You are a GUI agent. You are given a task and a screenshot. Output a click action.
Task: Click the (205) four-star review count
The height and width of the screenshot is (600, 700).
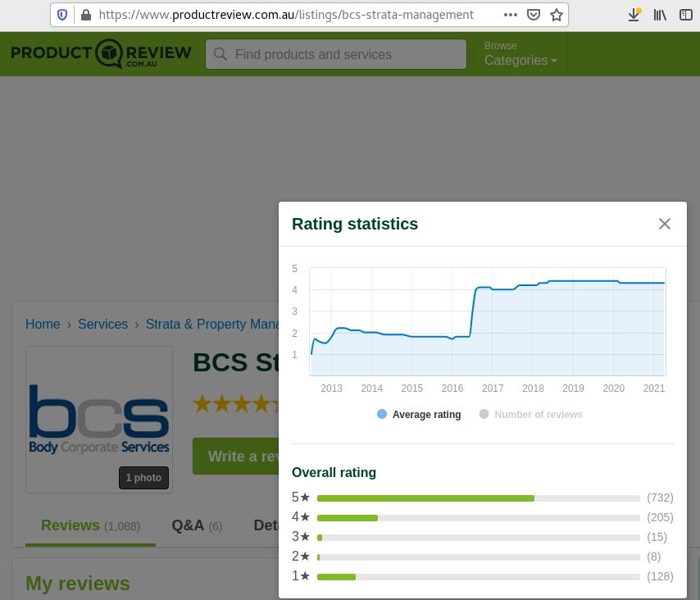coord(661,517)
